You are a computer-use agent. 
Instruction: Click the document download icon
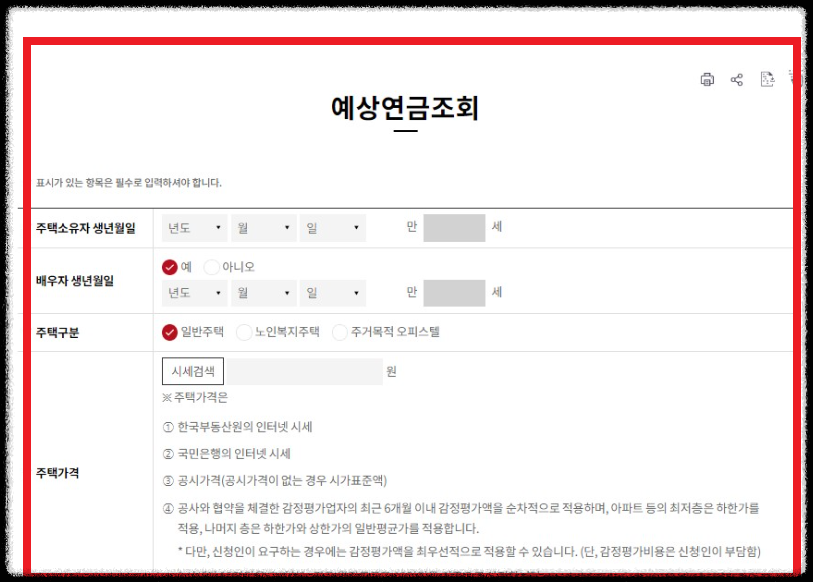pos(767,79)
